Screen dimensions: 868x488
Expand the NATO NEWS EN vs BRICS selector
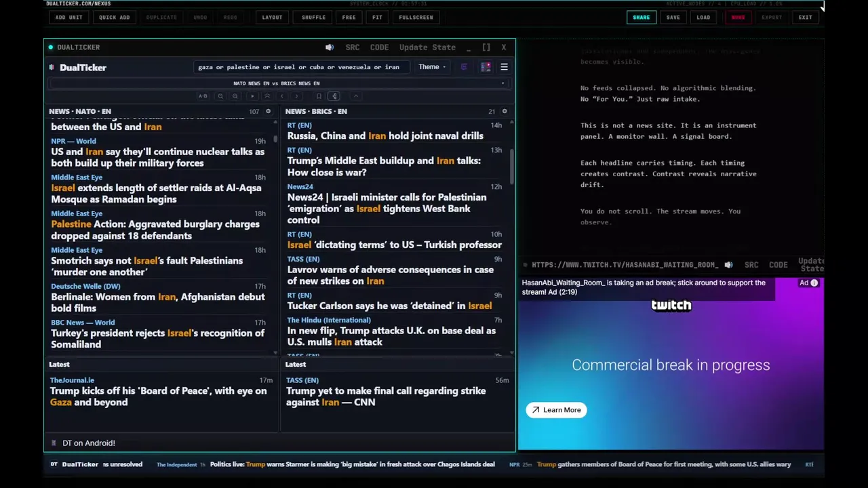click(279, 83)
